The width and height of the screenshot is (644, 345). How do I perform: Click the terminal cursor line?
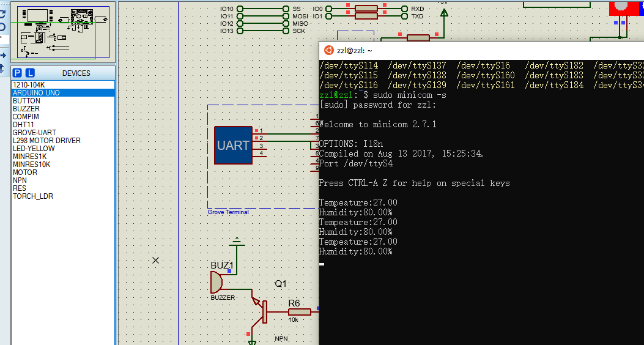coord(322,264)
